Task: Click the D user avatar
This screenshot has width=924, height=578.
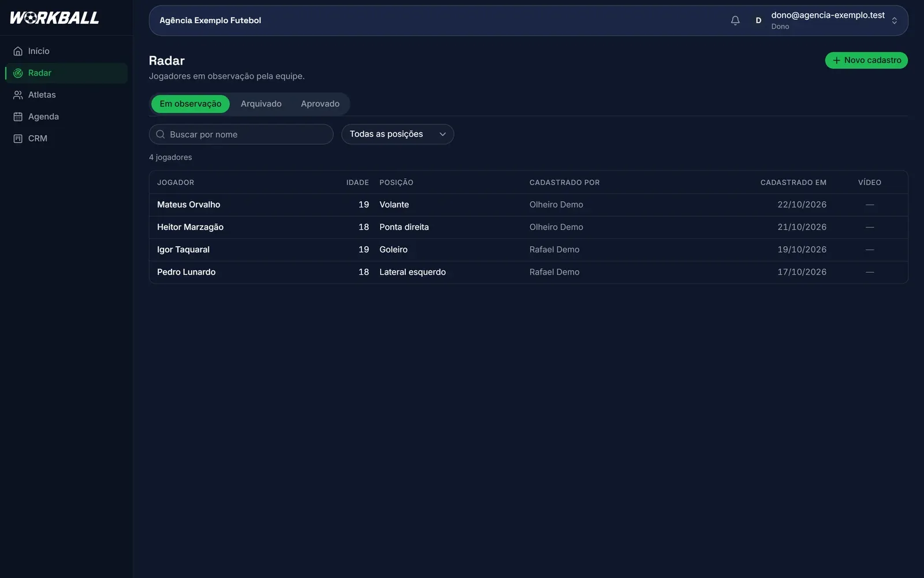Action: click(x=758, y=20)
